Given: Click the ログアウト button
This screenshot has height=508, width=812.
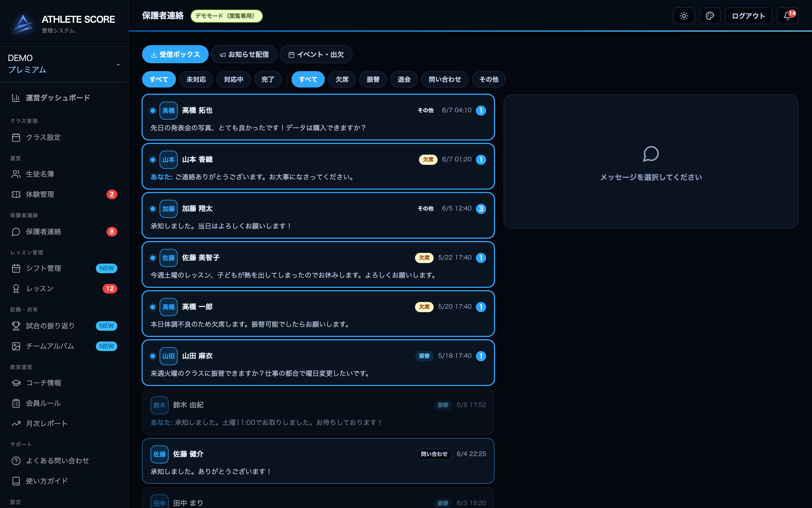Looking at the screenshot, I should point(748,16).
